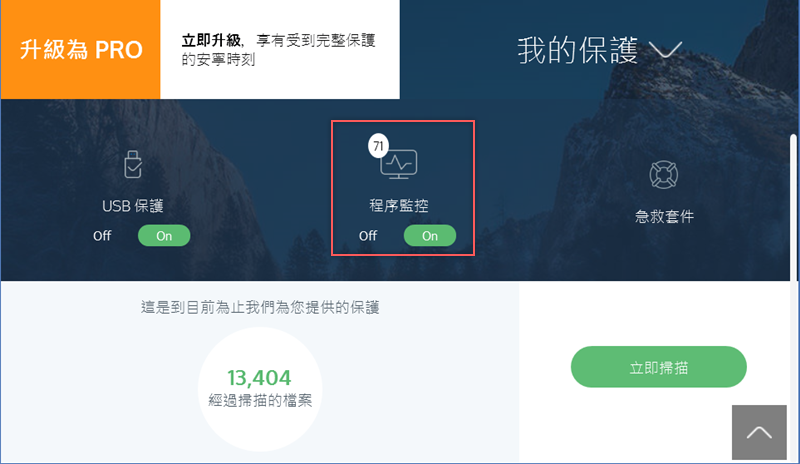This screenshot has height=464, width=800.
Task: Click the 13,404 scanned files circle
Action: pyautogui.click(x=260, y=389)
